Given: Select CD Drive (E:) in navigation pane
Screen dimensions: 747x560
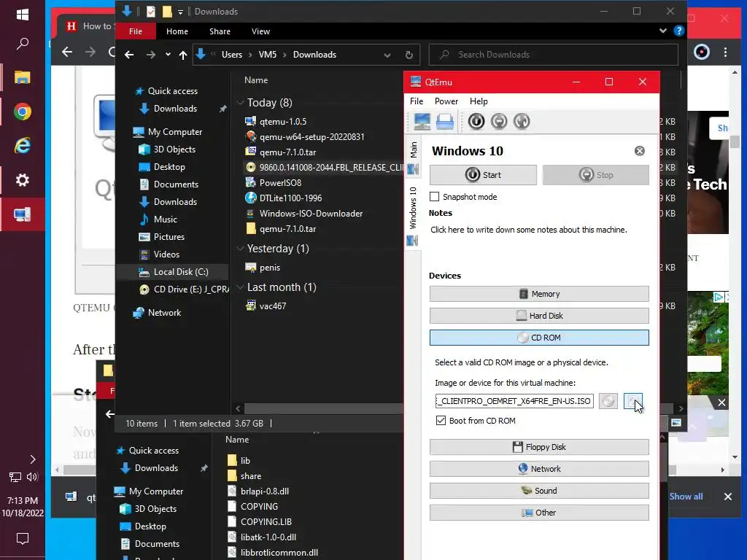Looking at the screenshot, I should pyautogui.click(x=185, y=289).
